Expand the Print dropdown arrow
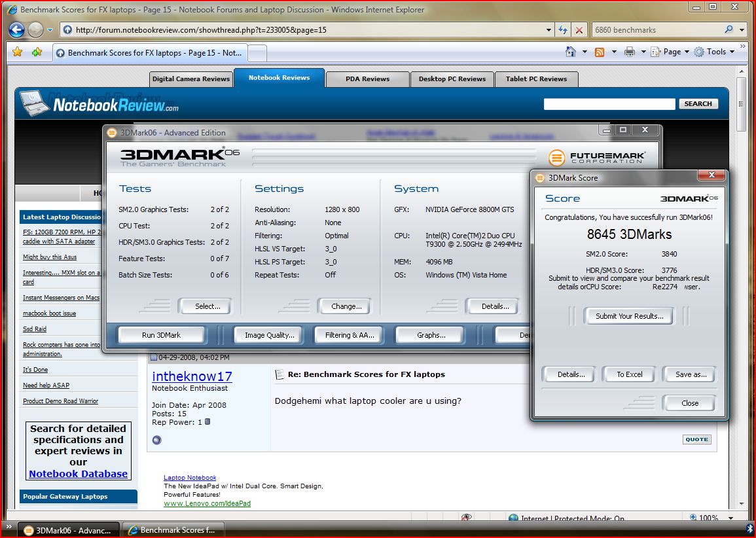This screenshot has width=756, height=538. pos(643,52)
